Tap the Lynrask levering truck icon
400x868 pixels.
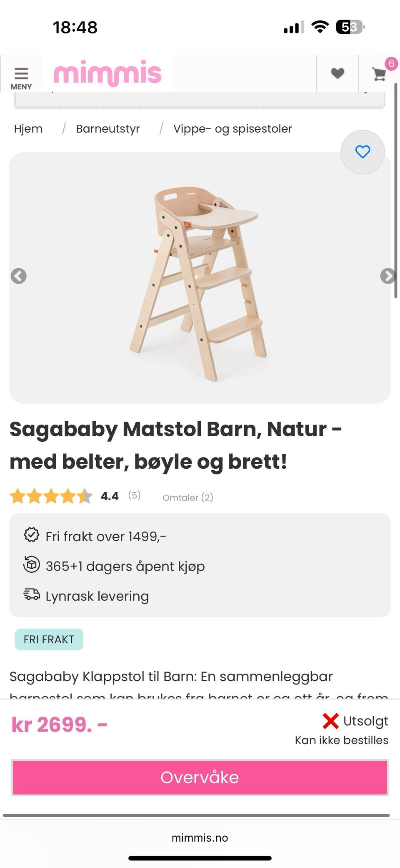[x=32, y=595]
